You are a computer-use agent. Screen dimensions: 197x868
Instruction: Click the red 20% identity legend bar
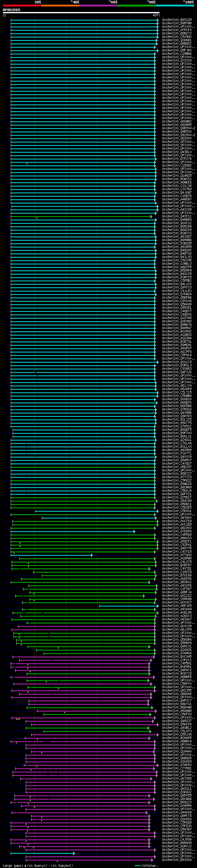(x=22, y=6)
